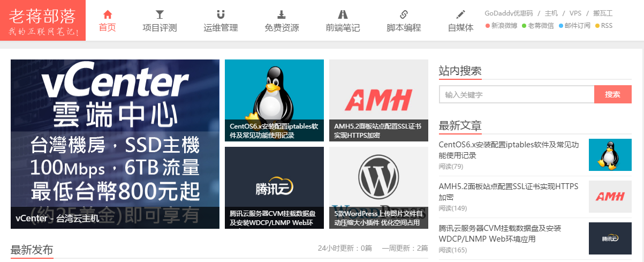Open the 首页 menu label
This screenshot has height=262, width=644.
[x=108, y=28]
